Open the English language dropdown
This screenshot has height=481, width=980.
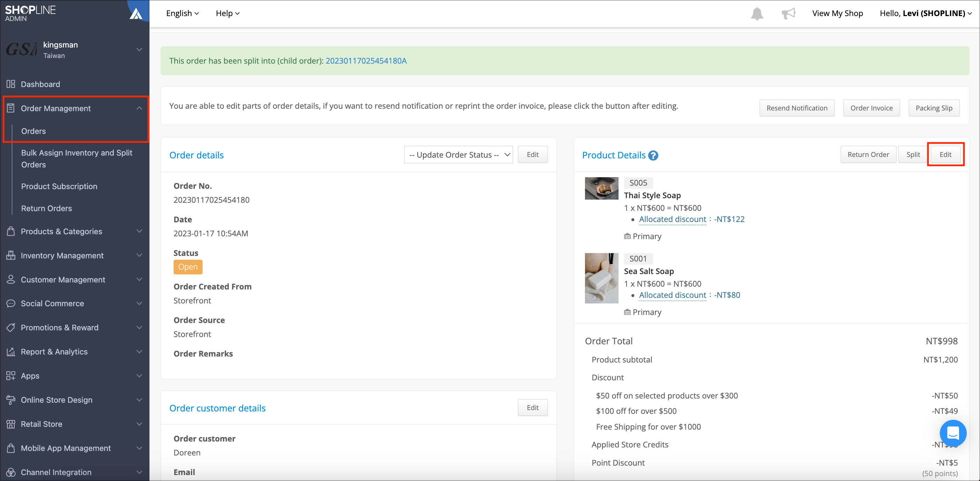pos(182,13)
